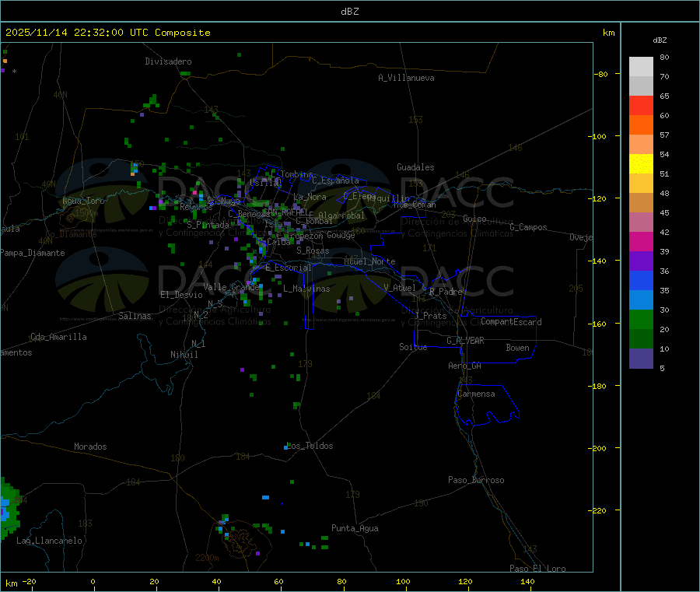Click the La_Nora label
The width and height of the screenshot is (700, 592).
click(x=310, y=197)
